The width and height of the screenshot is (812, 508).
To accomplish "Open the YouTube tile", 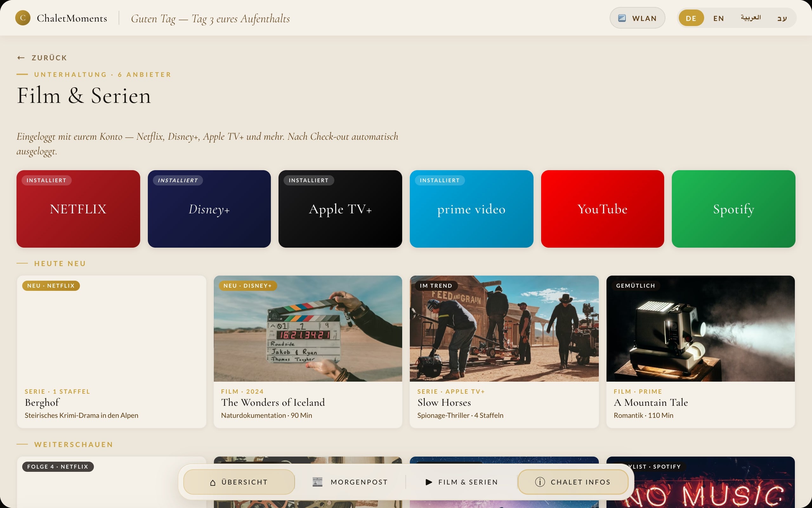I will (x=602, y=209).
